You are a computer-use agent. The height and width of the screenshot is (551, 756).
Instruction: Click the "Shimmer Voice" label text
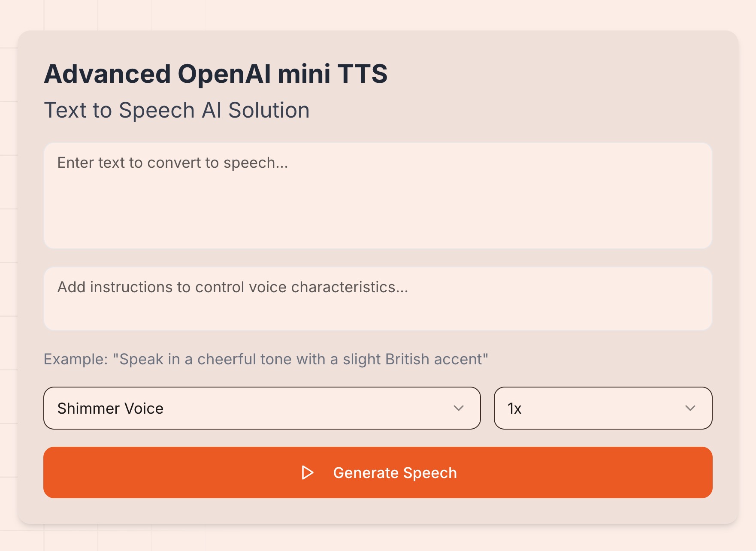point(110,409)
